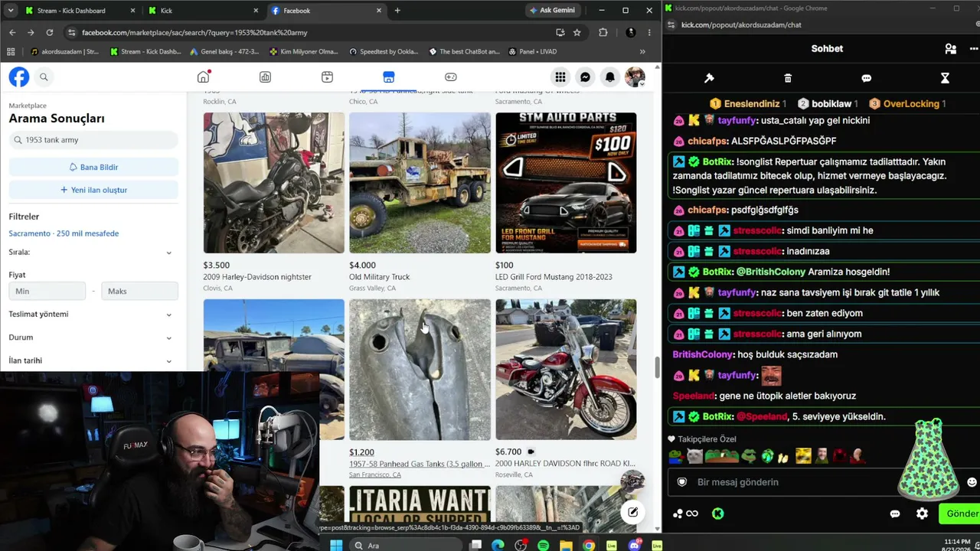Open Kick chat settings gear

(x=922, y=514)
